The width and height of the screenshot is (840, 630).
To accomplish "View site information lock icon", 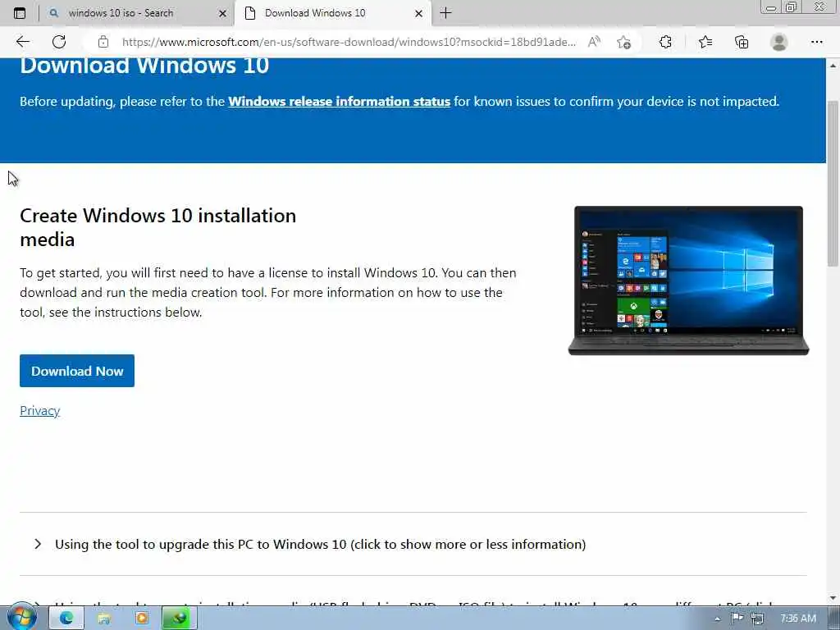I will point(103,42).
